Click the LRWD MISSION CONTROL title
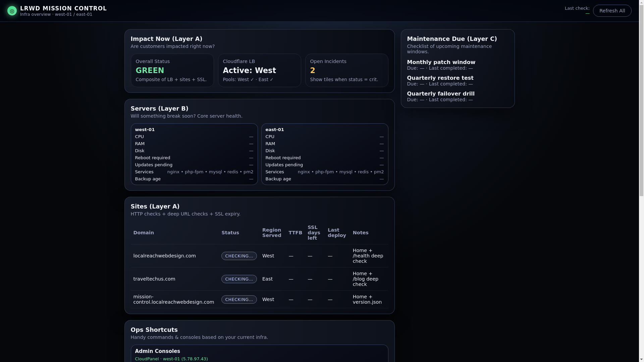Screen dimensions: 644x362 [63, 8]
